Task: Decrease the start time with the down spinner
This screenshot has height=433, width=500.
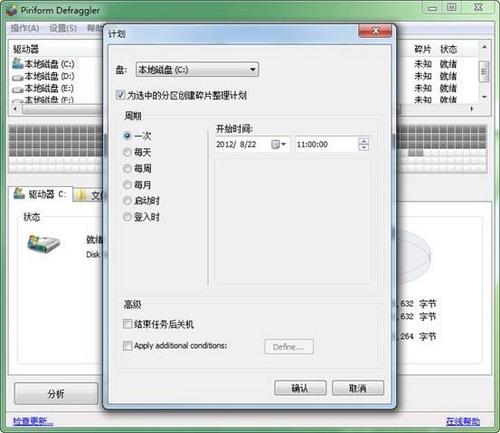Action: click(364, 148)
